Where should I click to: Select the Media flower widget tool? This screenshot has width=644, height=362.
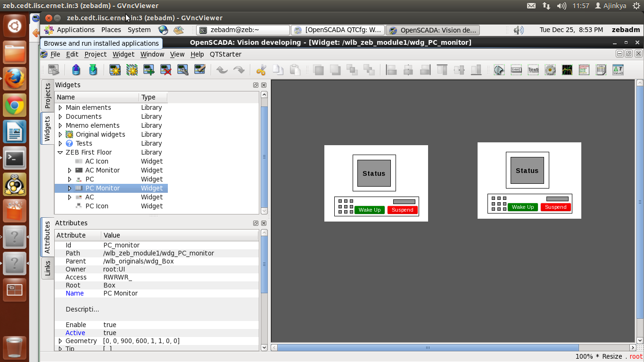point(550,70)
